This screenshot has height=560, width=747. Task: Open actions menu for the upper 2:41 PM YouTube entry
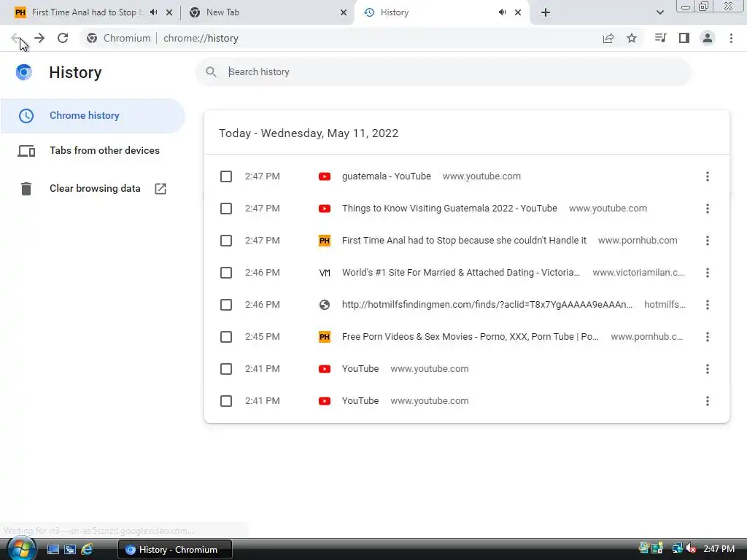[708, 369]
